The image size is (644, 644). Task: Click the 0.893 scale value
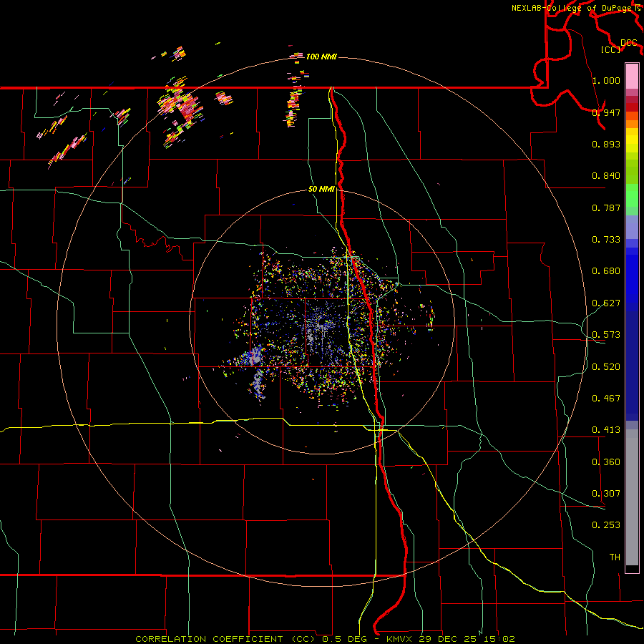click(x=606, y=144)
